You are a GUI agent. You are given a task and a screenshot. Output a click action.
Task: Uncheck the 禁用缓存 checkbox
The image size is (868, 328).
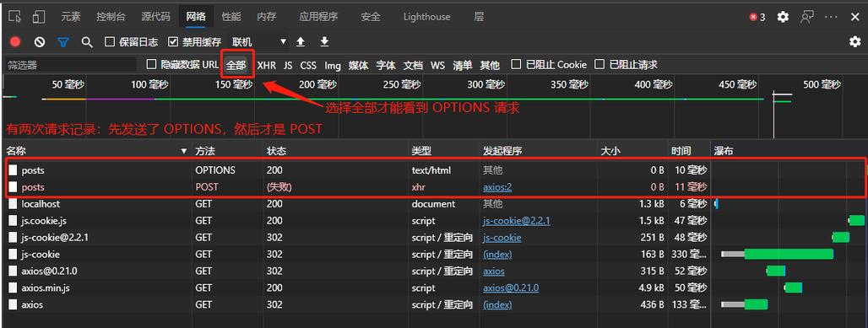click(173, 41)
